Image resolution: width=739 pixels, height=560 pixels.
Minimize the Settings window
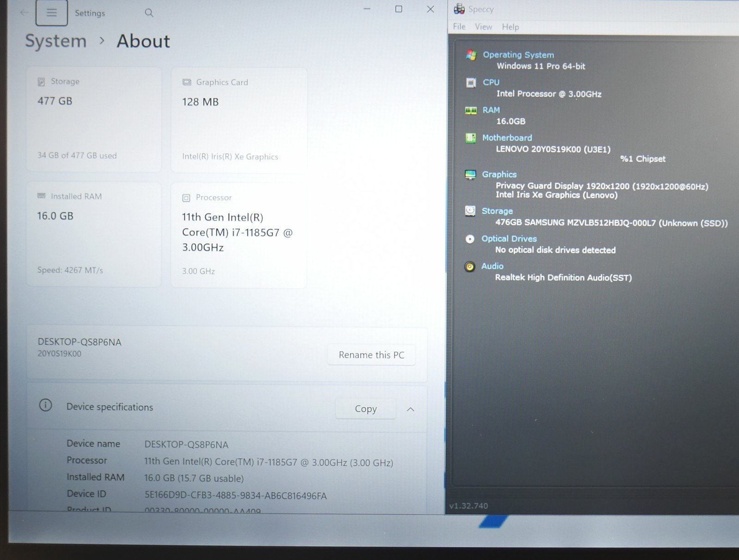click(x=367, y=9)
